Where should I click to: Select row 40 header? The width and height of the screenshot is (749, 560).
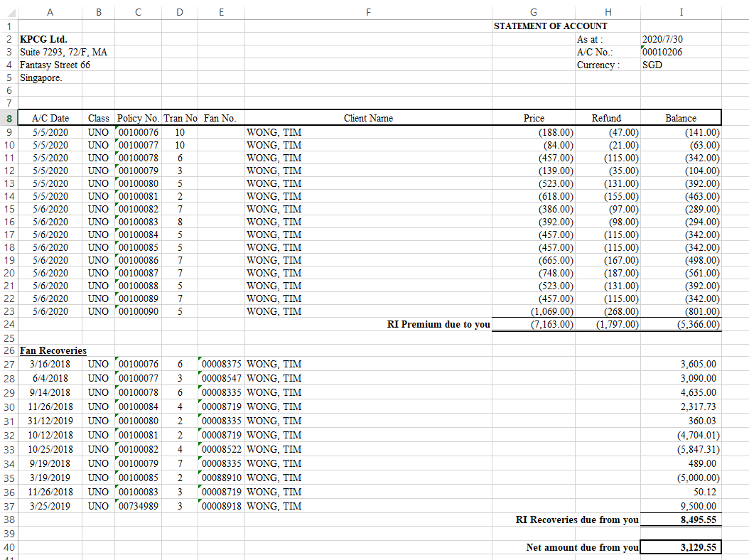[x=9, y=548]
